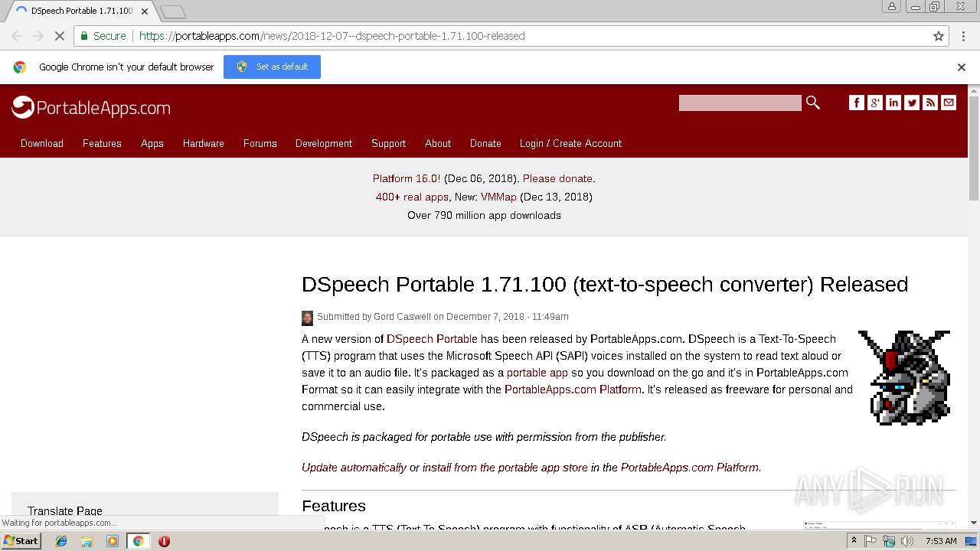Click the Features section heading
This screenshot has width=980, height=551.
(334, 506)
